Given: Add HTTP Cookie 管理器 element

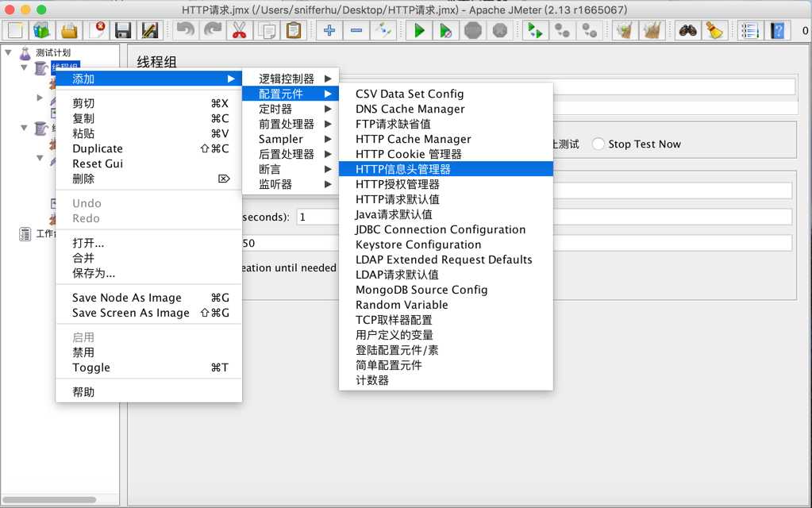Looking at the screenshot, I should (x=446, y=154).
